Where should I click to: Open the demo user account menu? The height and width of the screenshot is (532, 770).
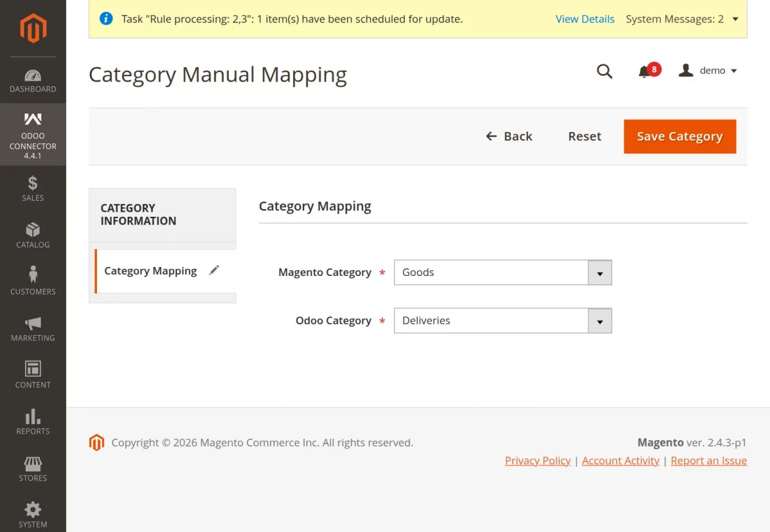click(708, 71)
